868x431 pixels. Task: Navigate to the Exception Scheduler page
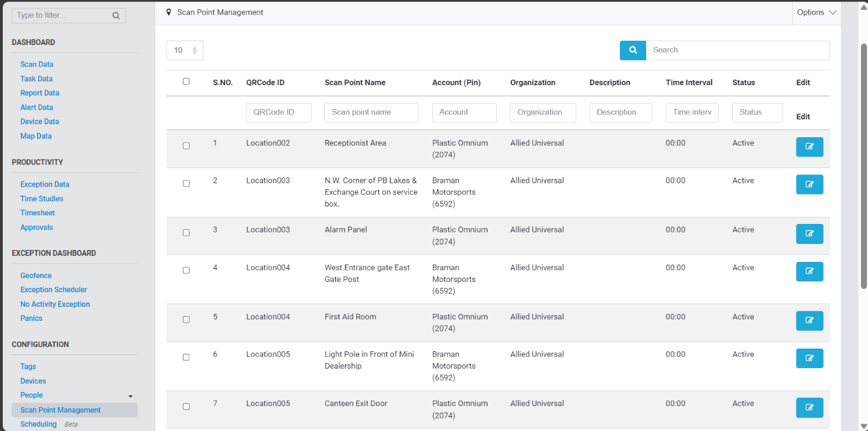[x=54, y=290]
